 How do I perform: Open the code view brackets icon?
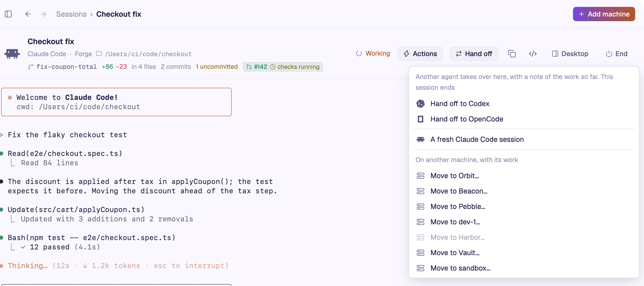(533, 54)
